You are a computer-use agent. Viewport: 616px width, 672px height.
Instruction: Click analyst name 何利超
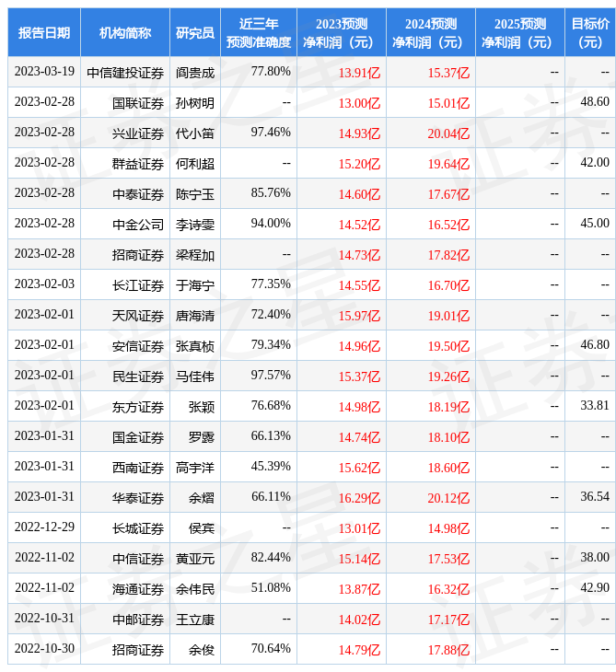pos(195,164)
